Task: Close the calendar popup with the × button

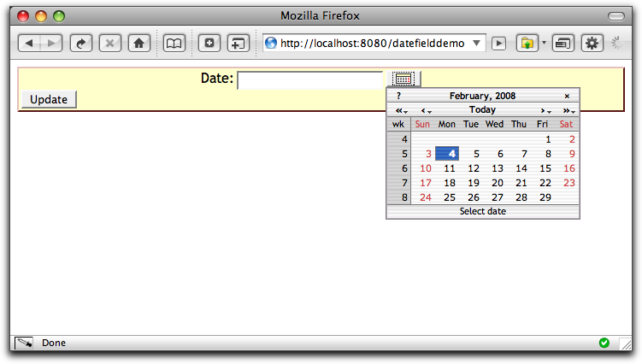Action: (x=567, y=97)
